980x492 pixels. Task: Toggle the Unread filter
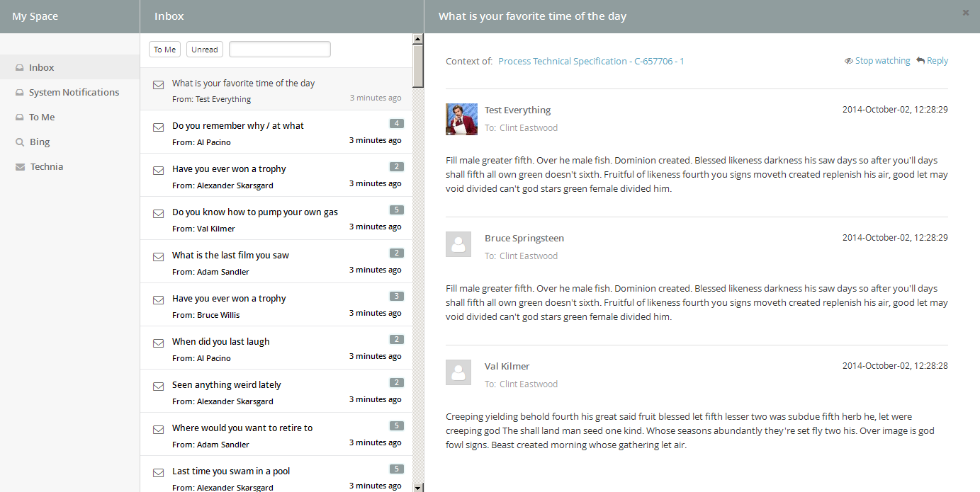(x=205, y=50)
